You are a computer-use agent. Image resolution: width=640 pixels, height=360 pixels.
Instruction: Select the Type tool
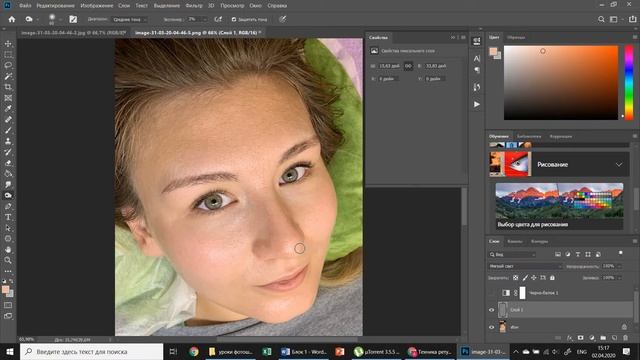8,217
